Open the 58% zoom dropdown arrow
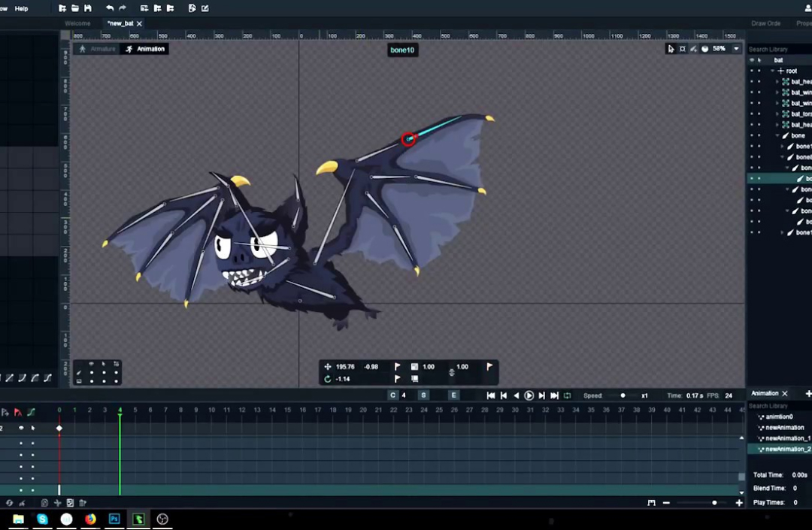The height and width of the screenshot is (530, 812). point(736,49)
